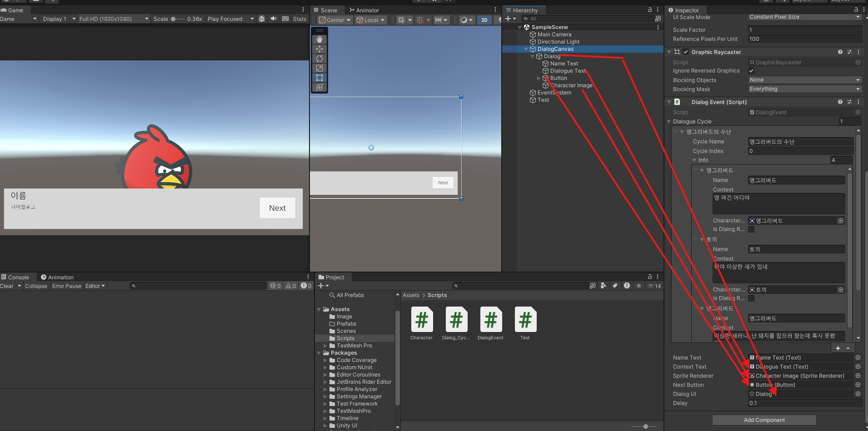Toggle Ignore Reversed Graphics checkbox
868x431 pixels.
point(751,71)
